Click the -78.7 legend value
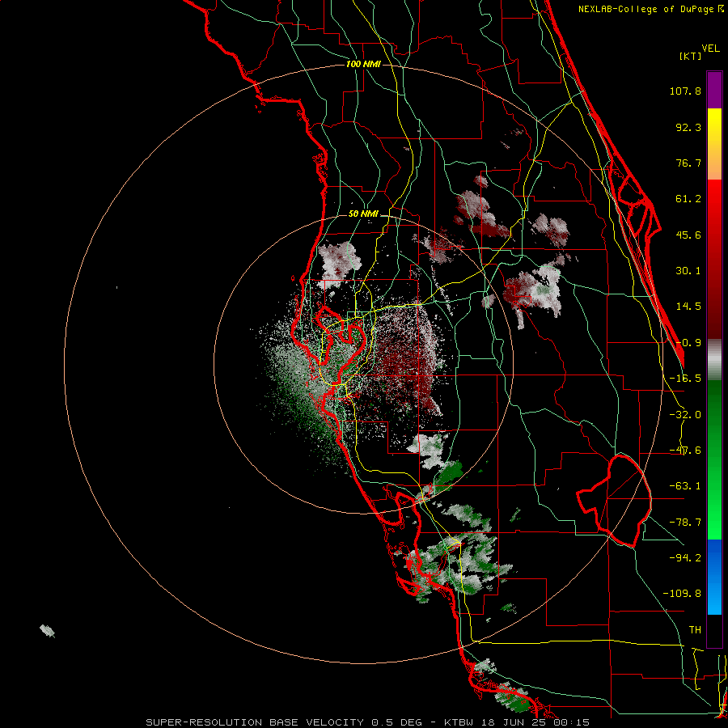The width and height of the screenshot is (728, 728). pyautogui.click(x=685, y=523)
